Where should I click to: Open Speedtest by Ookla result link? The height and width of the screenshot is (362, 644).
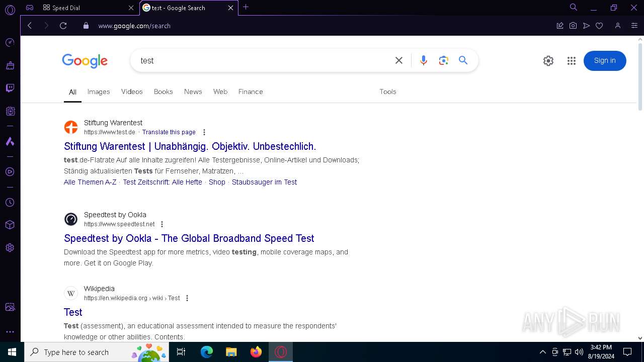pyautogui.click(x=189, y=238)
